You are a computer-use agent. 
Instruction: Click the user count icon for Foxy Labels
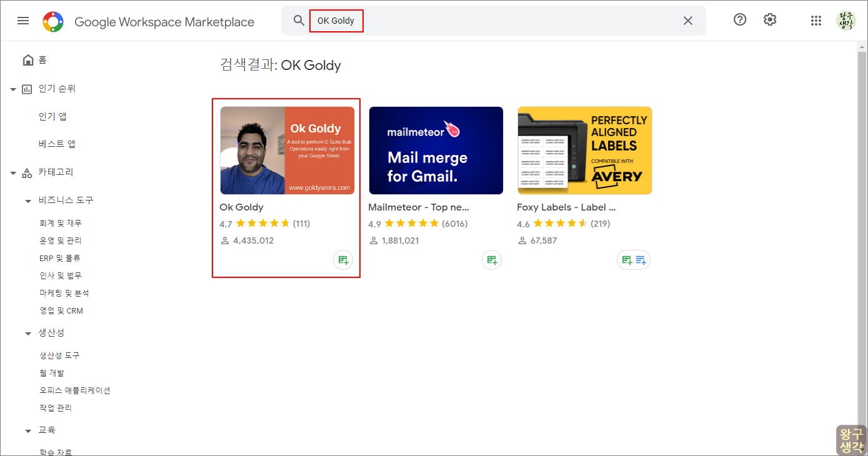pos(522,240)
